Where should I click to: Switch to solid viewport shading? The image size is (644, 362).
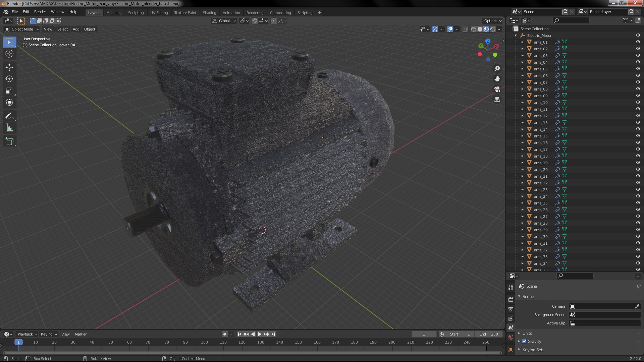(x=480, y=29)
